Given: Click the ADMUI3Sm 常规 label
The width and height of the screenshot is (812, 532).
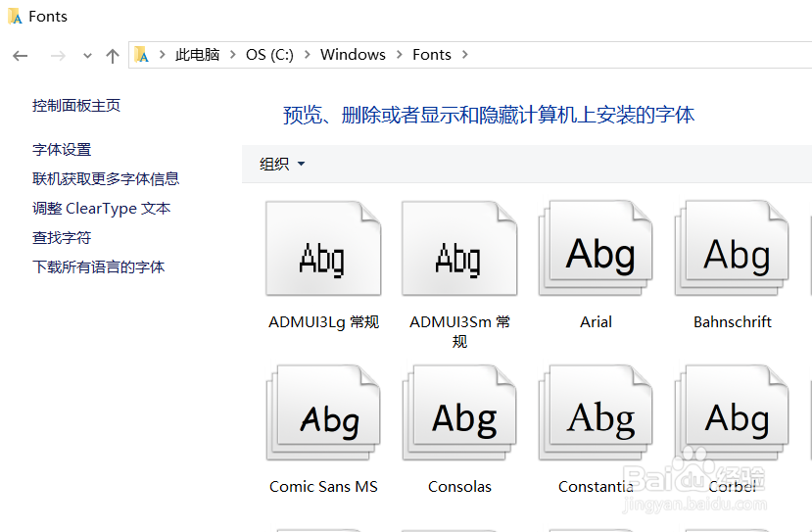Looking at the screenshot, I should tap(459, 331).
